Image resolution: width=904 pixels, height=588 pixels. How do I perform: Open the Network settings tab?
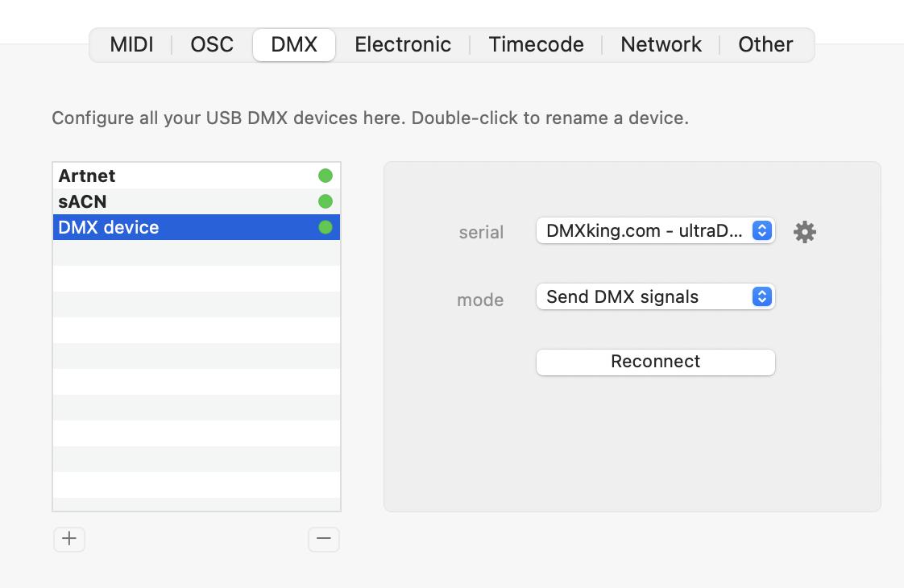click(x=661, y=44)
